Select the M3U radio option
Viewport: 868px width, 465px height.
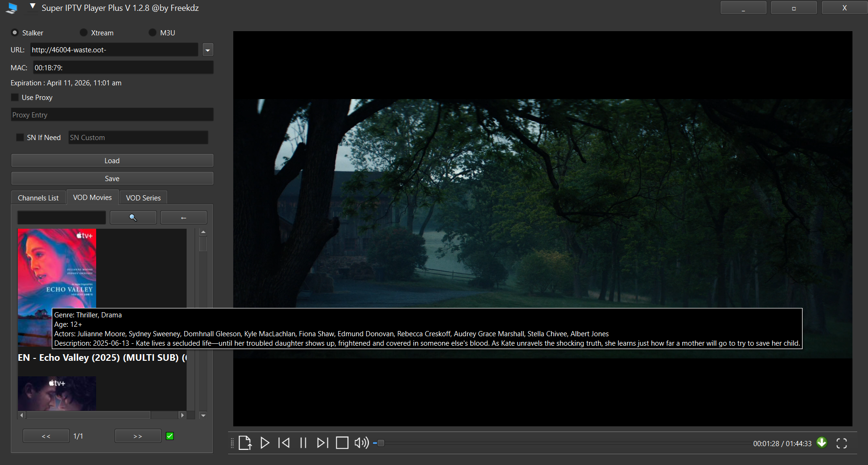(x=153, y=33)
